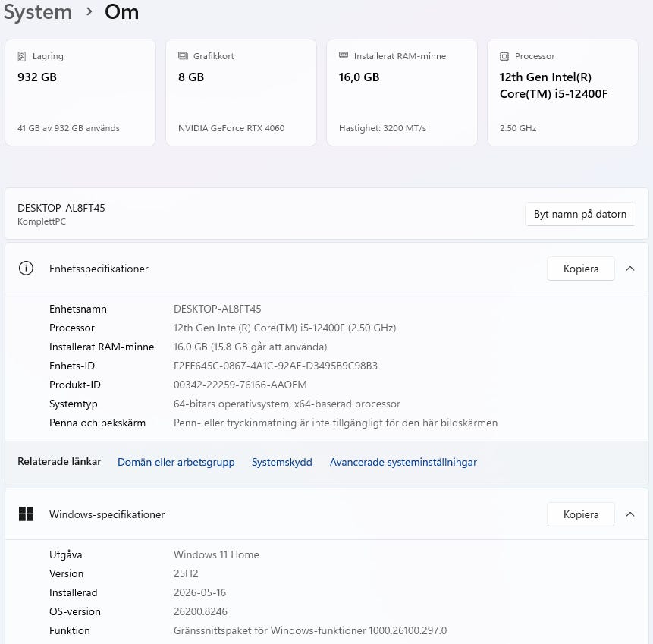The image size is (653, 644).
Task: Click Utgåva value Windows 11 Home
Action: 216,554
